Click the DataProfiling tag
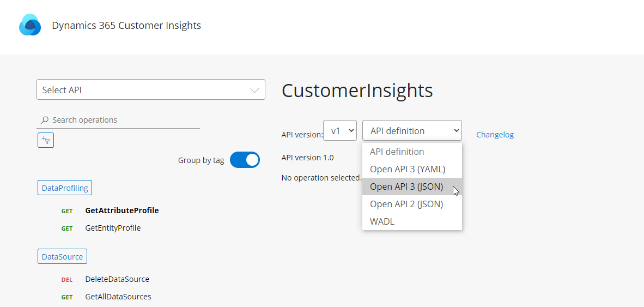 pos(65,188)
